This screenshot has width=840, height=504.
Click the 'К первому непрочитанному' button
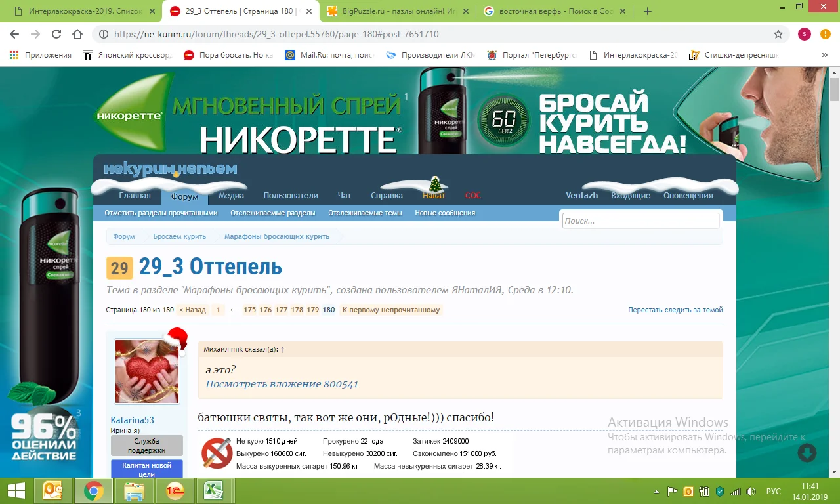pyautogui.click(x=391, y=310)
